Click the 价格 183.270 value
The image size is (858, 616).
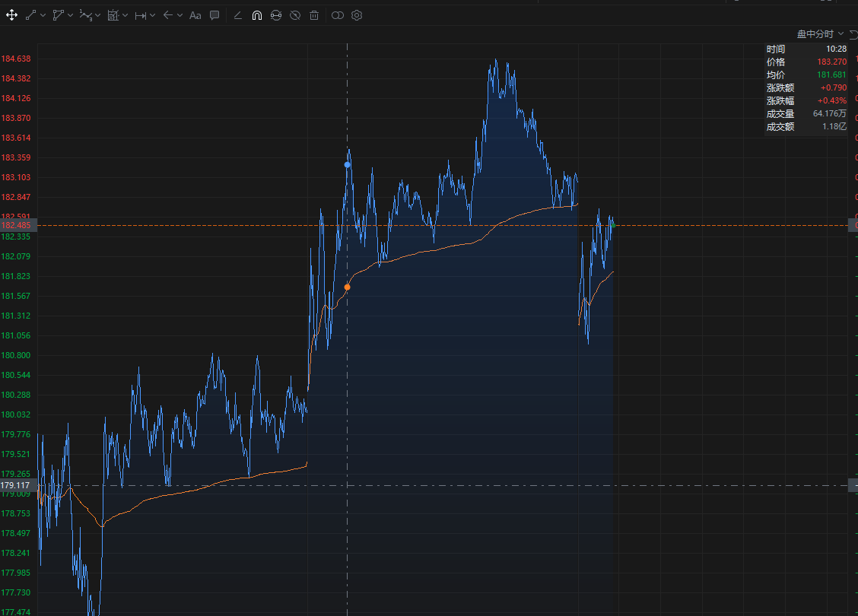(x=831, y=62)
